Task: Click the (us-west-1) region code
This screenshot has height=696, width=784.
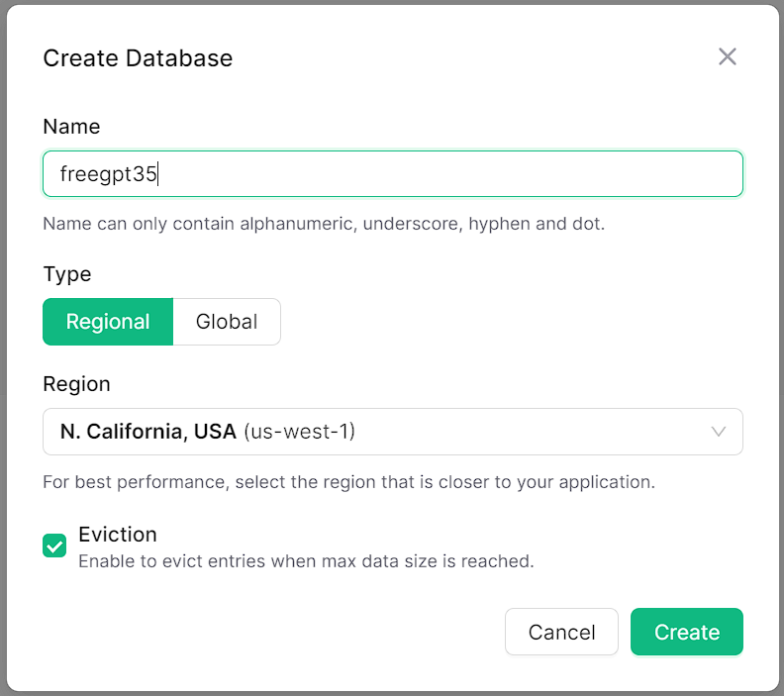Action: (299, 432)
